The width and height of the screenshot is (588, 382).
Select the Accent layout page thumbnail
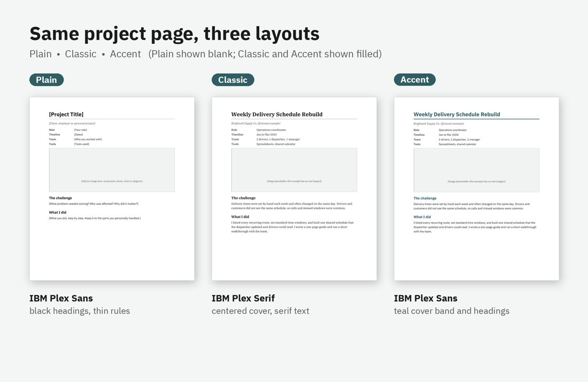pos(477,189)
